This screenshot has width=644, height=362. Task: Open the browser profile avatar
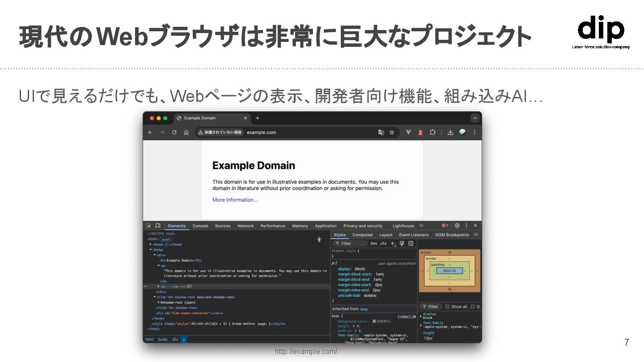tap(462, 132)
